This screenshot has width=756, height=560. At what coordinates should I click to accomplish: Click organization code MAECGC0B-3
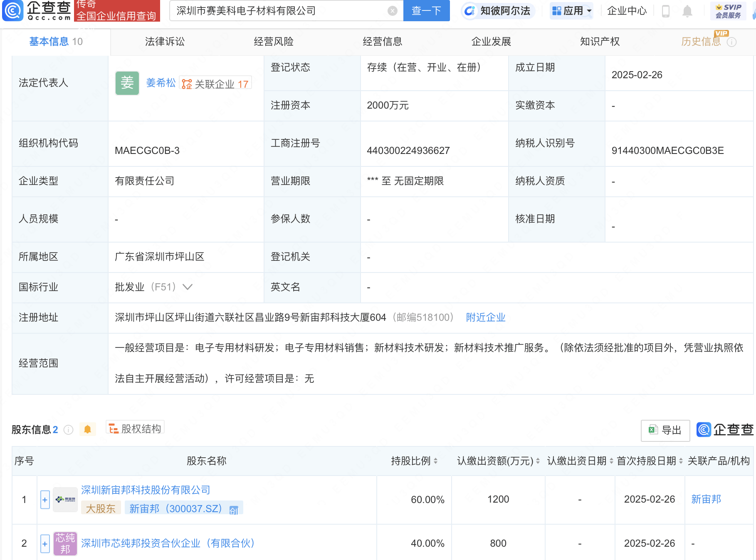[x=147, y=151]
